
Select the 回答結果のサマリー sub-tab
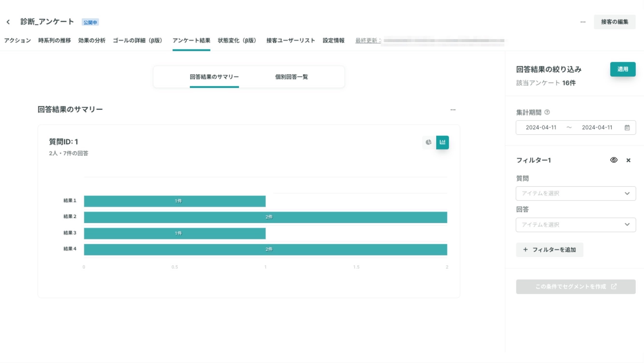pos(214,77)
